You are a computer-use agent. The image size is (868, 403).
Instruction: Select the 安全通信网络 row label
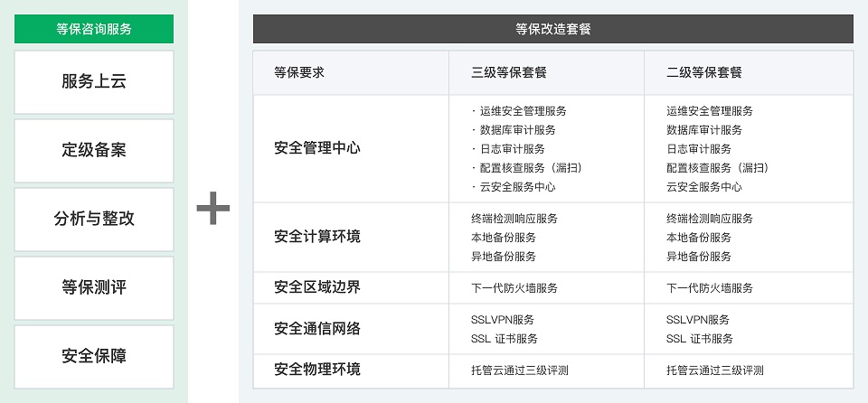317,329
